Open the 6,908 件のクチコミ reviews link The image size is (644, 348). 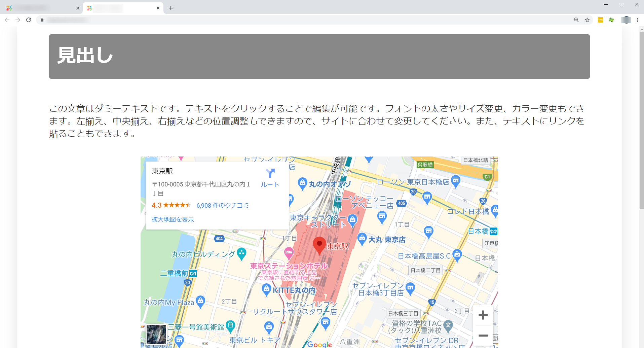[x=223, y=205]
